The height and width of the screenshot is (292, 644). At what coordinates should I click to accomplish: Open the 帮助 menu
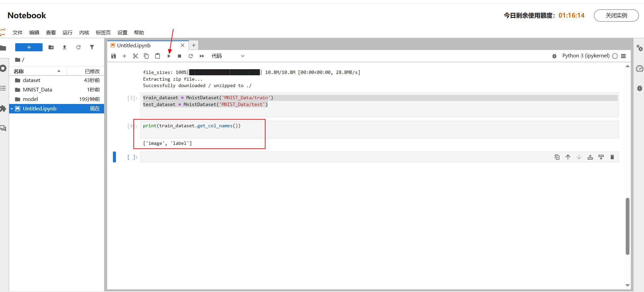coord(139,32)
